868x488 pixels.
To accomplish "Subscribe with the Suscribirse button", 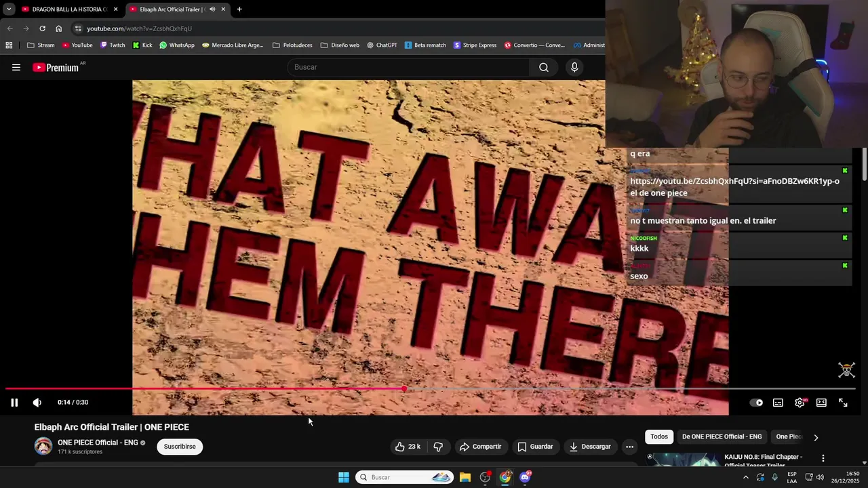I will pos(180,447).
